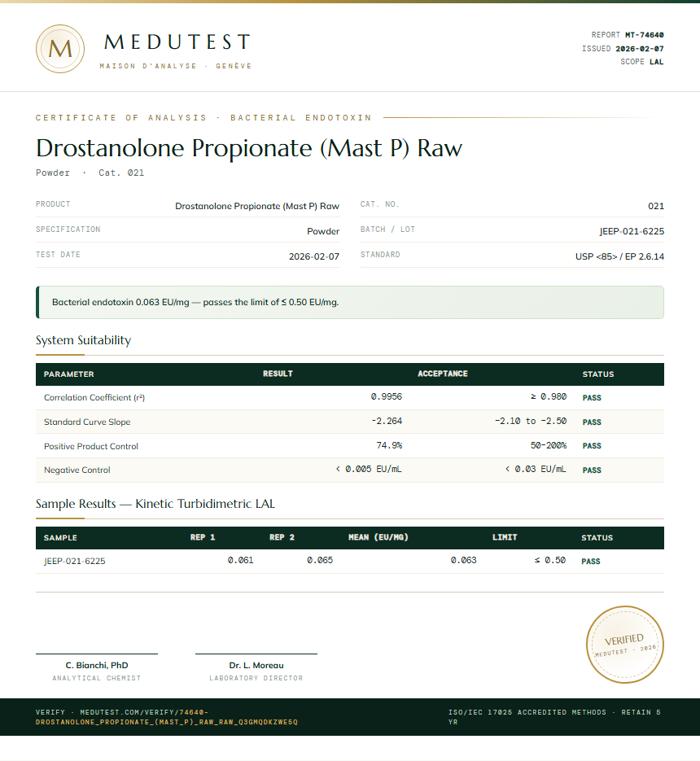Select result < 0.005 EU/mL
700x761 pixels.
click(369, 469)
